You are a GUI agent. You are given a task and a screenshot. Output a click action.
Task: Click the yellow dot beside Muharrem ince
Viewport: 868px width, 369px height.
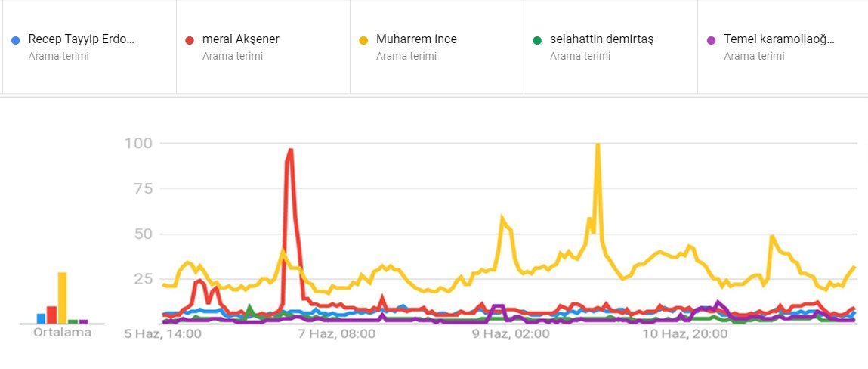[363, 40]
